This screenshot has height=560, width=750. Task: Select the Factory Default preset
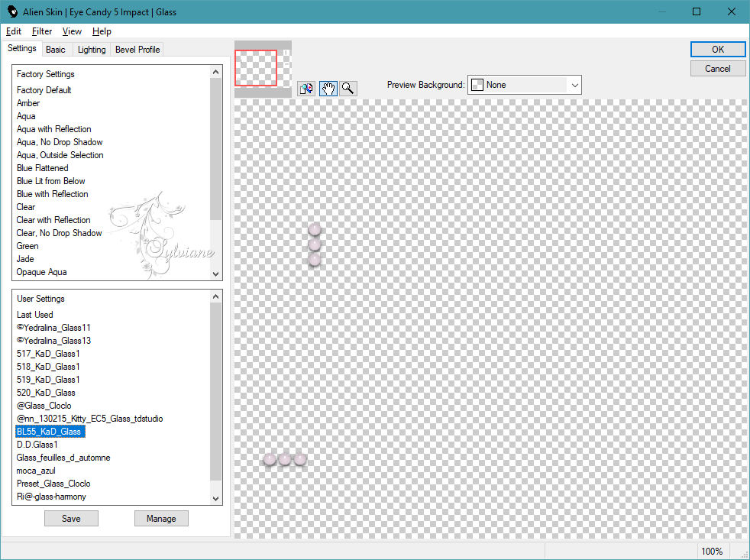44,90
